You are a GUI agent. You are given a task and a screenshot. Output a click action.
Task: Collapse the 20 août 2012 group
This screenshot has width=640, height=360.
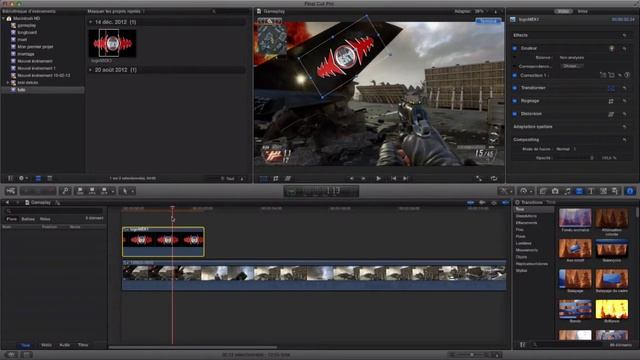(x=91, y=70)
